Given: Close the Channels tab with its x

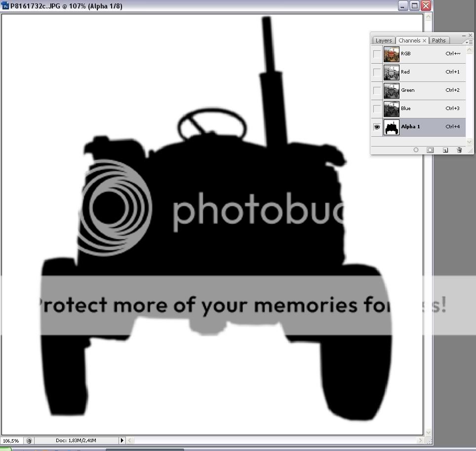Looking at the screenshot, I should point(424,40).
